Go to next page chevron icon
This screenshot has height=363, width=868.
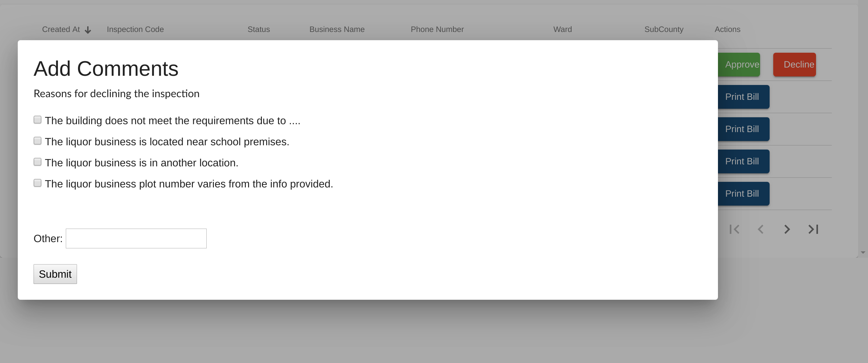787,229
